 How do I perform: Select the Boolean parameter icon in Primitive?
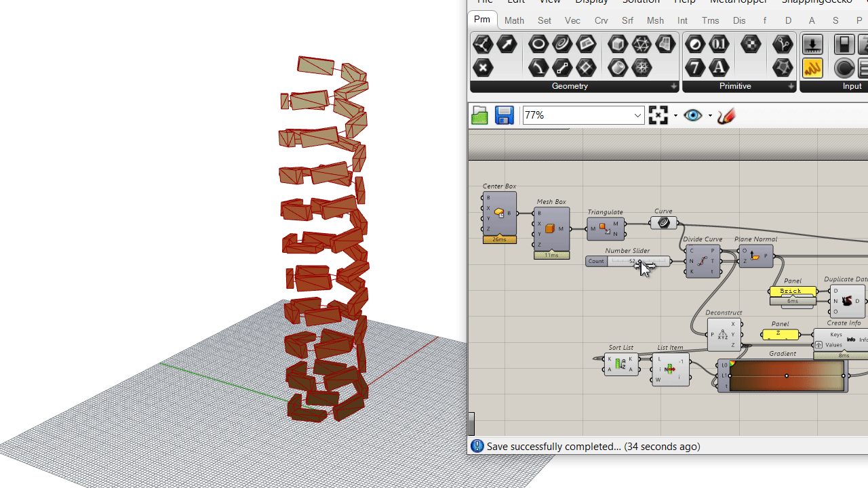point(695,44)
